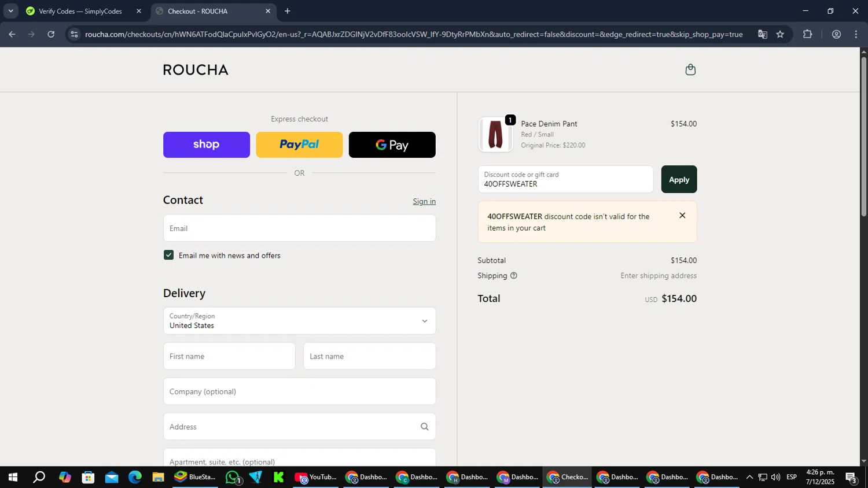868x488 pixels.
Task: Bookmark this page with the star icon
Action: click(x=780, y=34)
